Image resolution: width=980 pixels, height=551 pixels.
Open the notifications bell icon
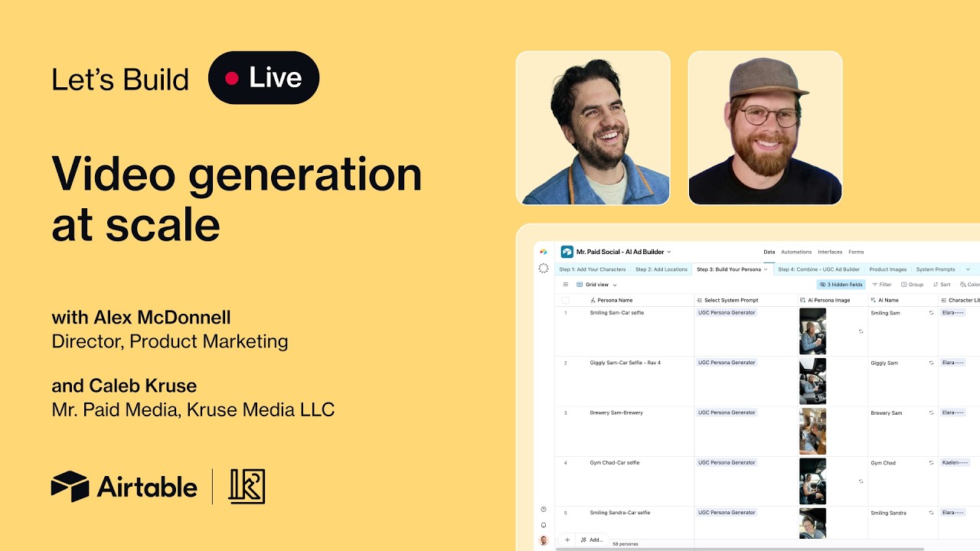(544, 525)
